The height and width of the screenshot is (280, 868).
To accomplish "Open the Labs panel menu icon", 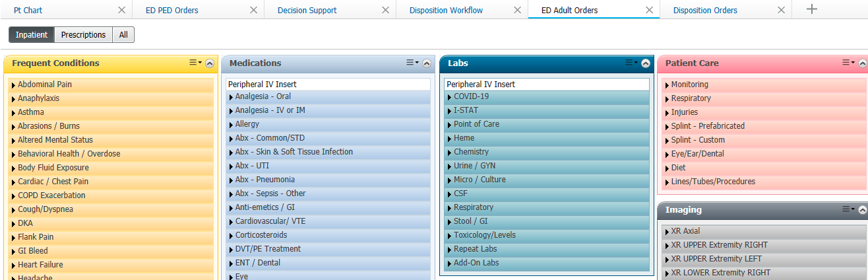I will click(631, 63).
